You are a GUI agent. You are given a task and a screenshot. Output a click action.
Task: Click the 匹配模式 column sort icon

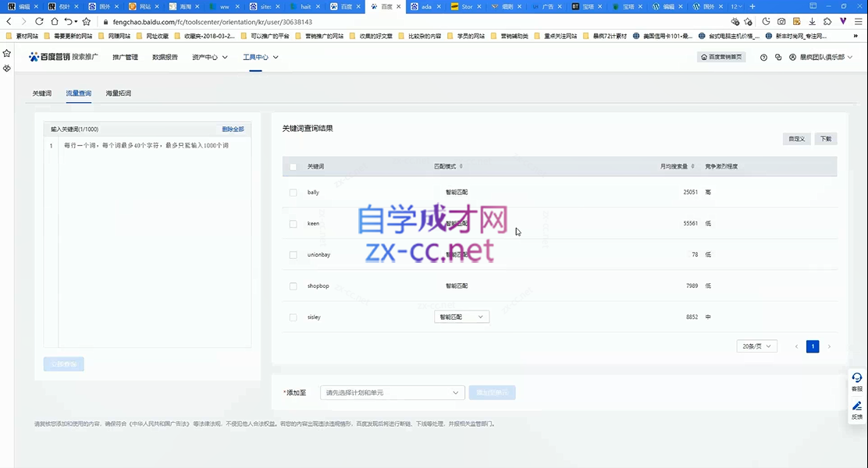click(461, 166)
